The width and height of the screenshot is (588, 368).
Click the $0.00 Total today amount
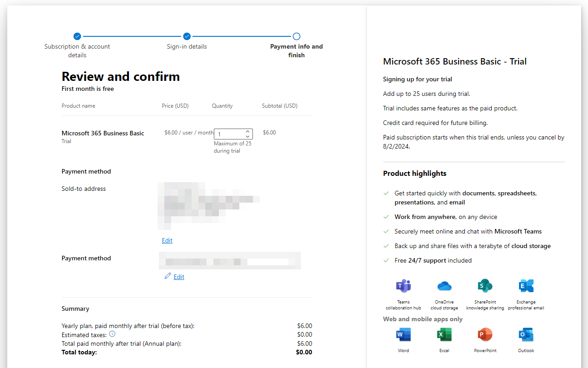click(x=304, y=352)
